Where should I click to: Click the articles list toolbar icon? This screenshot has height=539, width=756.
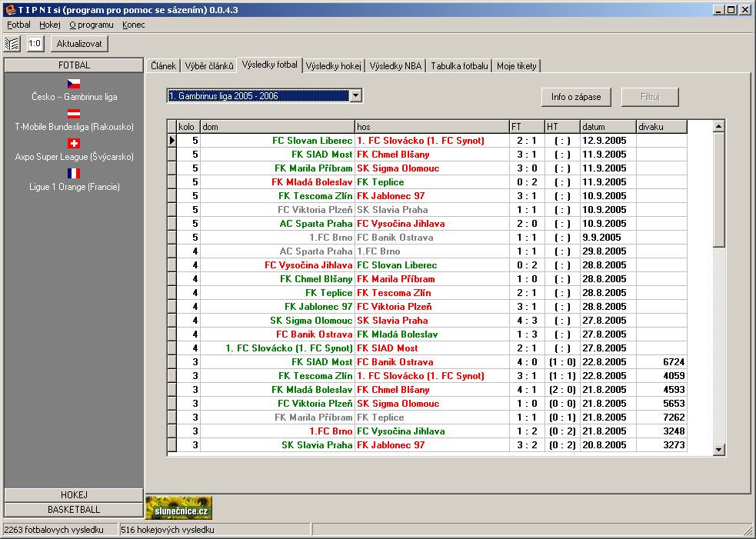(12, 44)
